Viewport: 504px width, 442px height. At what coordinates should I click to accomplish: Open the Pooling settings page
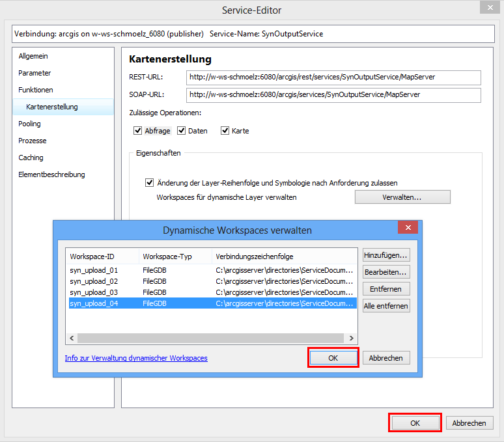click(29, 124)
